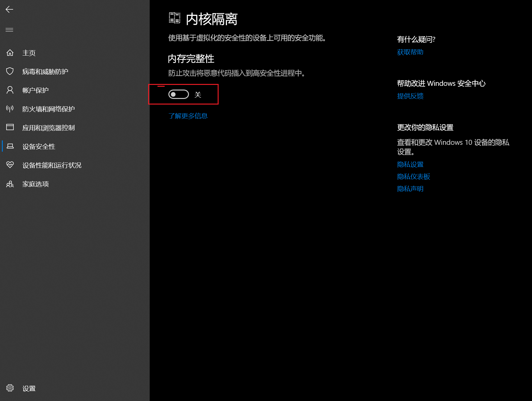The image size is (532, 401).
Task: Read the 隐私声明 privacy statement
Action: point(410,188)
